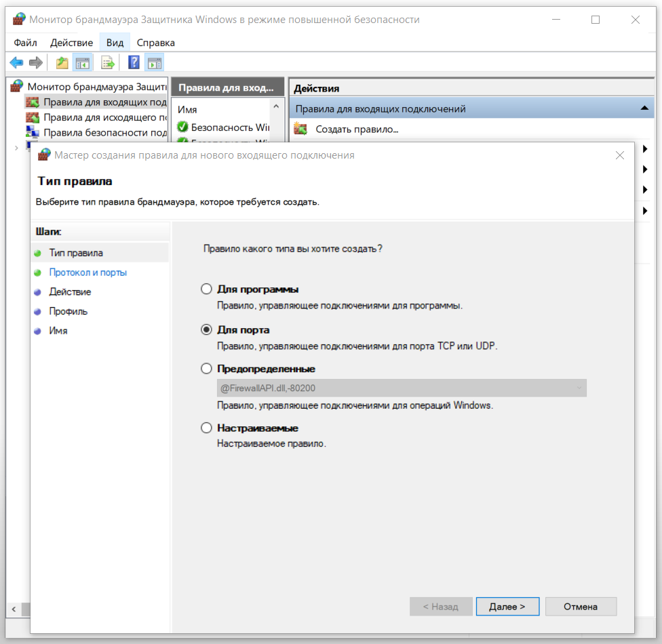Click the Export list toolbar icon
This screenshot has height=644, width=662.
(x=107, y=63)
